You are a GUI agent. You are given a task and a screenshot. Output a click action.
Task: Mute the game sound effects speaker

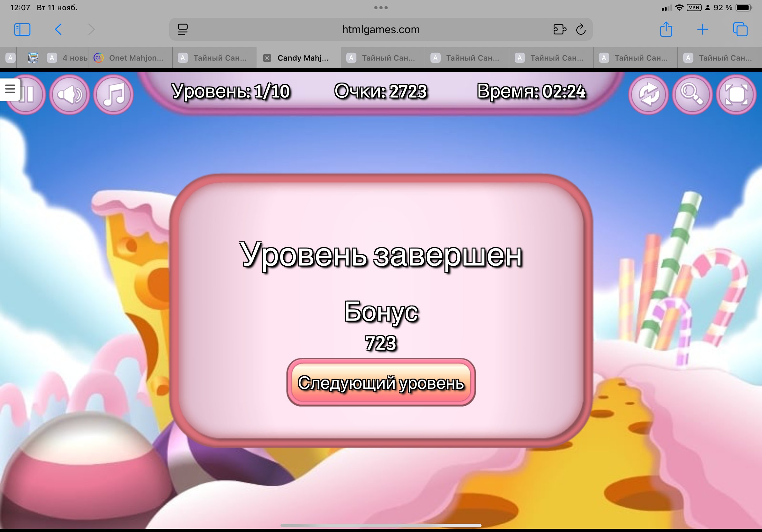pos(69,95)
